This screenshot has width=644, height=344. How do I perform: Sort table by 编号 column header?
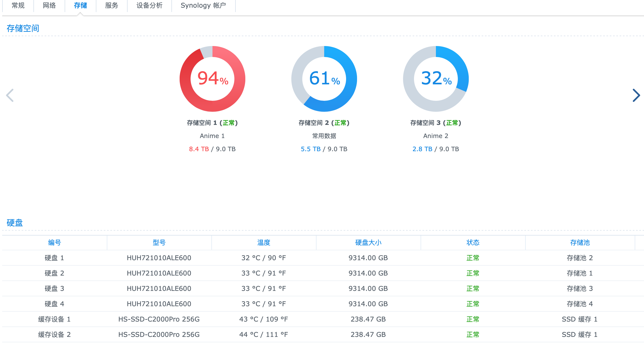(x=54, y=242)
